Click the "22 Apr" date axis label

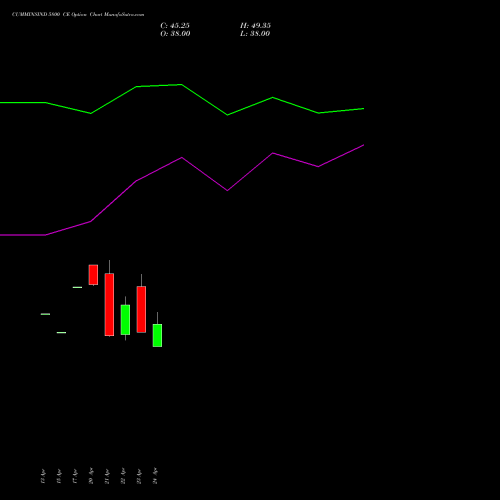coord(123,476)
